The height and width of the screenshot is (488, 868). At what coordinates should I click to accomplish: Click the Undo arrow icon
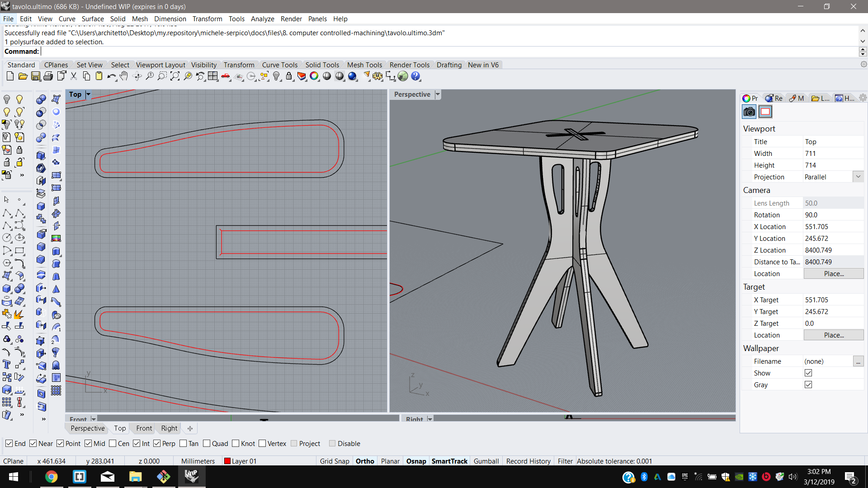pyautogui.click(x=111, y=76)
